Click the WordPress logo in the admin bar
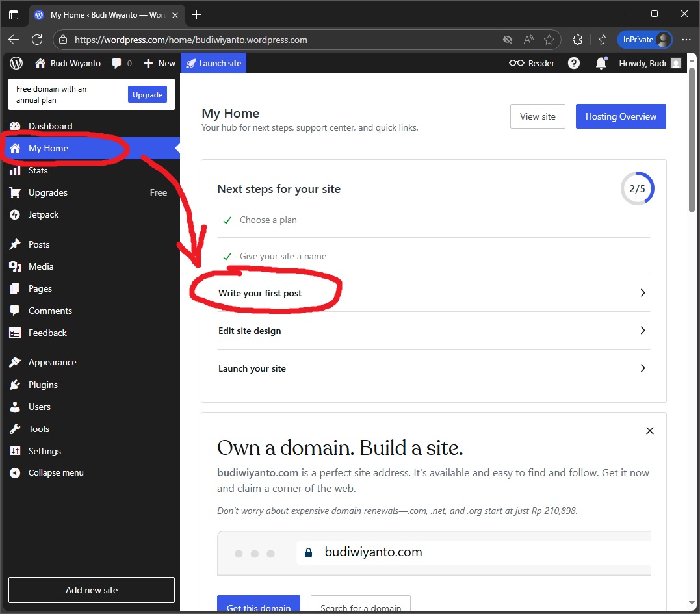 (16, 64)
